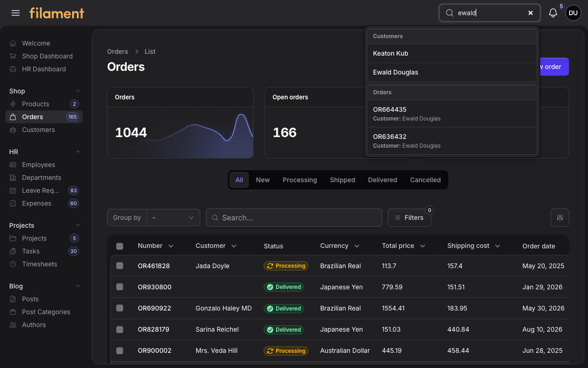Click the HR Dashboard icon
Viewport: 588px width, 368px height.
coord(13,69)
